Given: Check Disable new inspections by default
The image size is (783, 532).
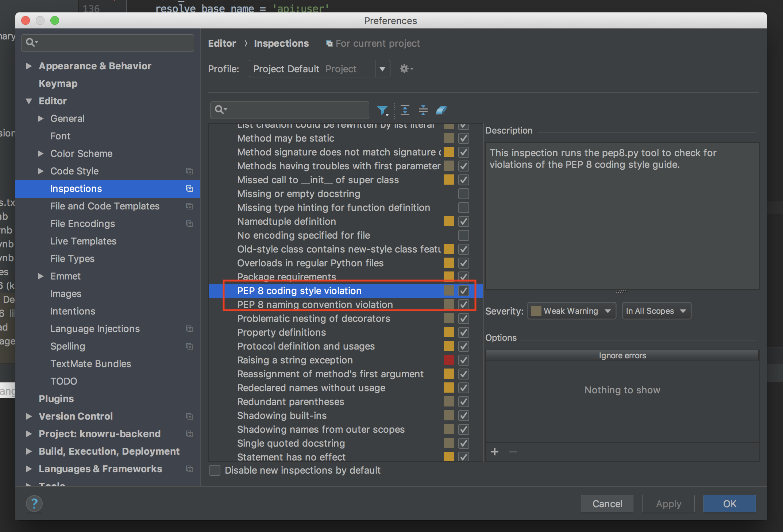Looking at the screenshot, I should 215,470.
